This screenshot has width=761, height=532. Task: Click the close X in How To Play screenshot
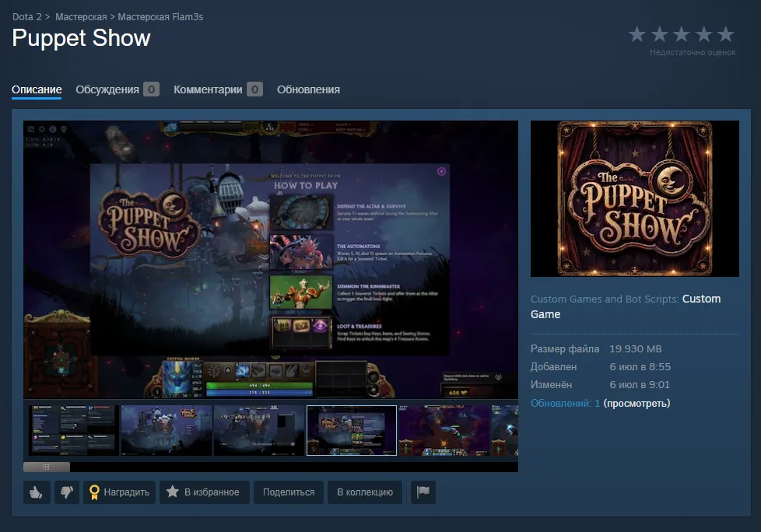pyautogui.click(x=441, y=172)
